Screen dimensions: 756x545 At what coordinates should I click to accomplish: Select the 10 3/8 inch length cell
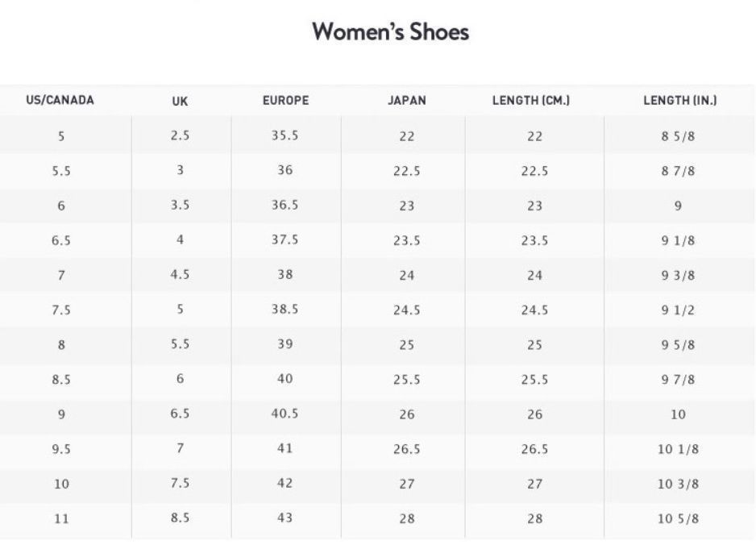pos(678,485)
